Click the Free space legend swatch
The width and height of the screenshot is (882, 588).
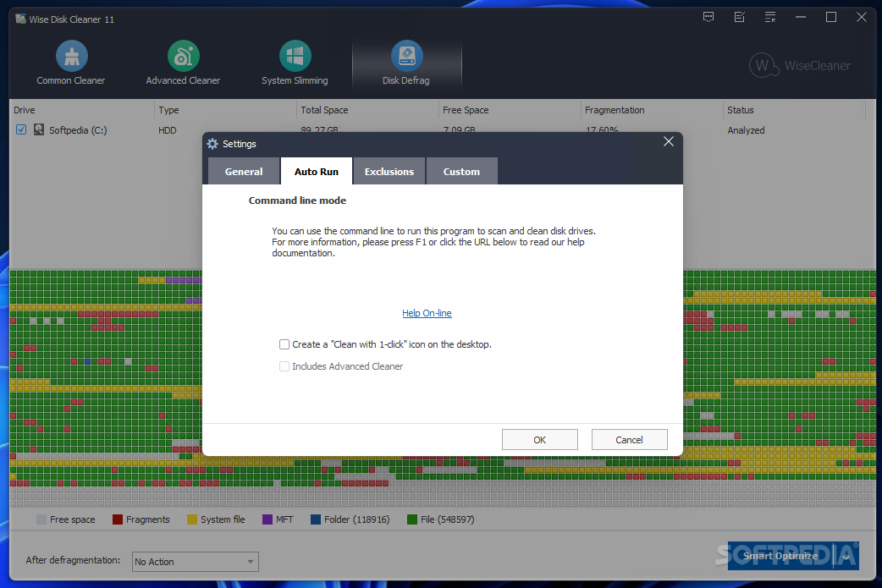pyautogui.click(x=41, y=519)
